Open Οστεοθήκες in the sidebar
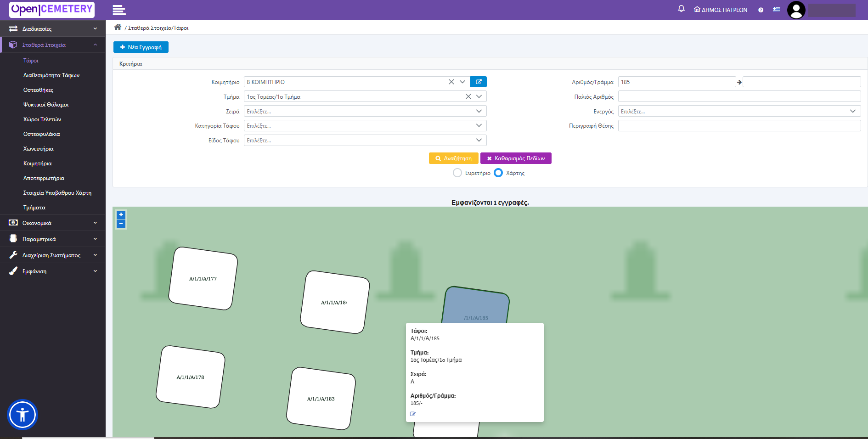The width and height of the screenshot is (868, 439). pyautogui.click(x=39, y=90)
